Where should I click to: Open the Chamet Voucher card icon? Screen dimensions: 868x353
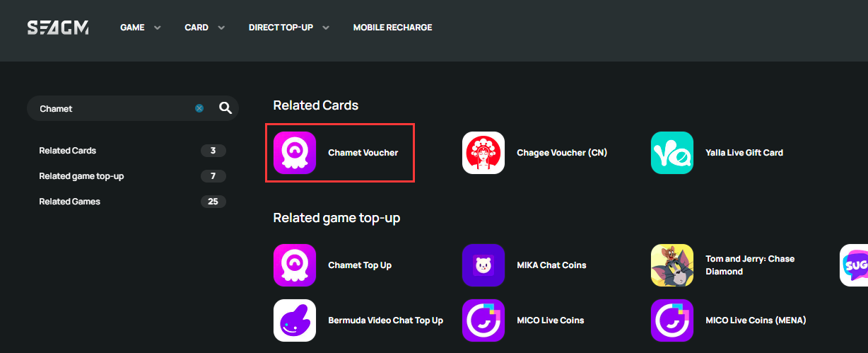point(295,153)
